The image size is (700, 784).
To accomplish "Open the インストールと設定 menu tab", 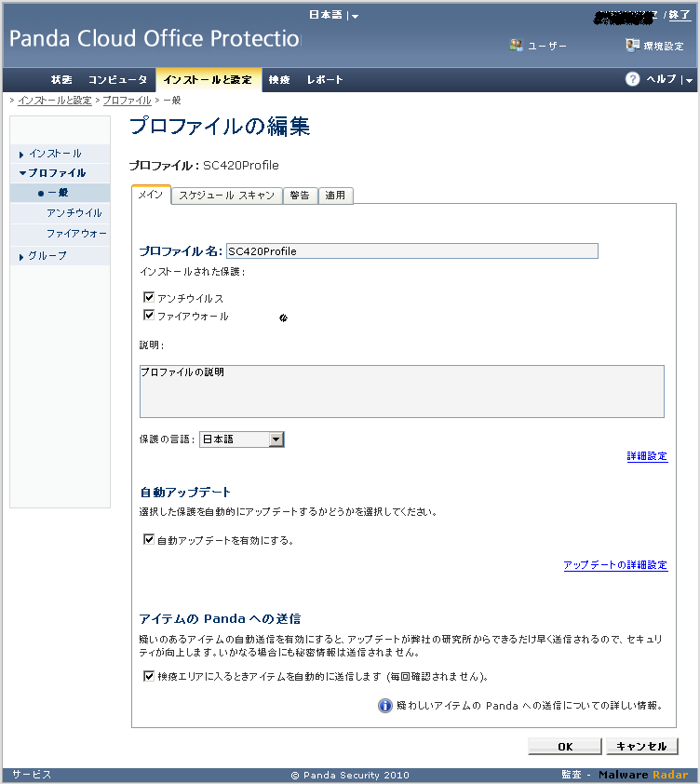I will [208, 79].
